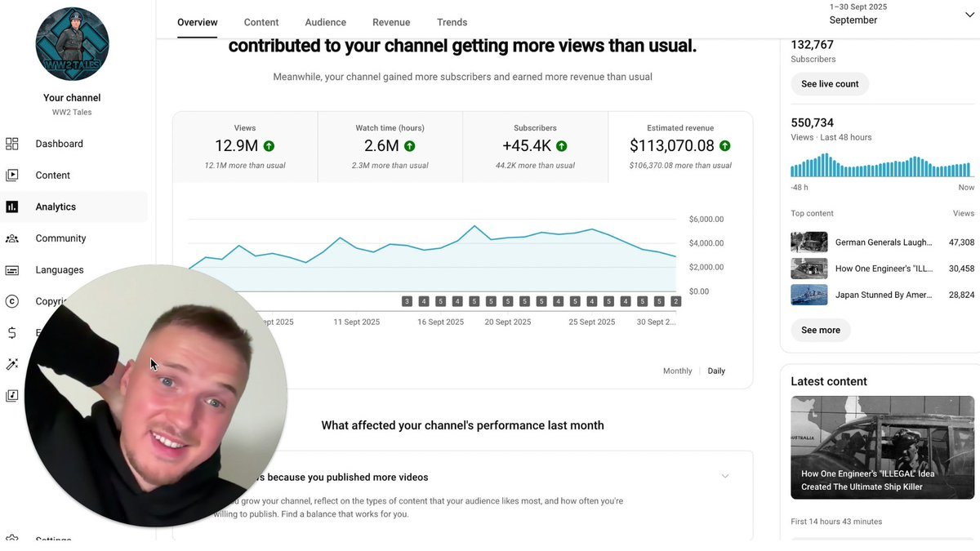Click the See more button
Screen dimensions: 980x551
(x=821, y=330)
